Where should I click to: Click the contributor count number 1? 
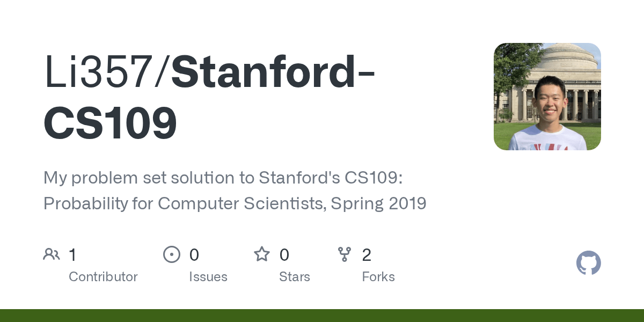(x=72, y=255)
